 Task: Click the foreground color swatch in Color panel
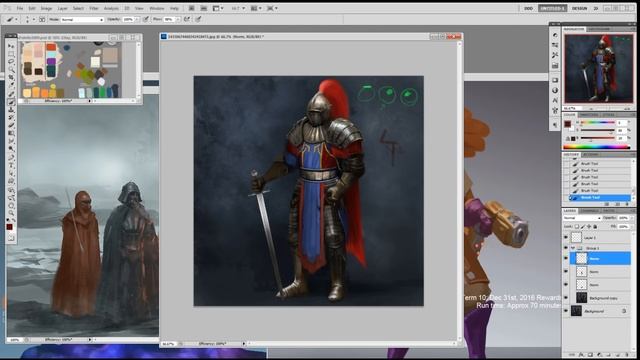pos(568,124)
